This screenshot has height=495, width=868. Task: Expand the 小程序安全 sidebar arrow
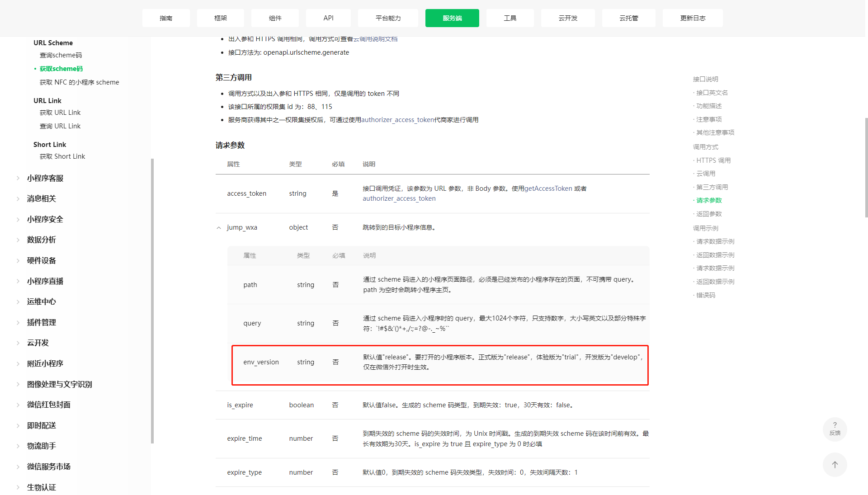point(18,219)
